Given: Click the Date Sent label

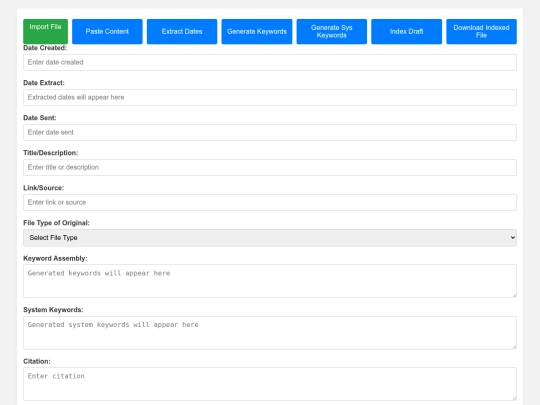Looking at the screenshot, I should [40, 118].
